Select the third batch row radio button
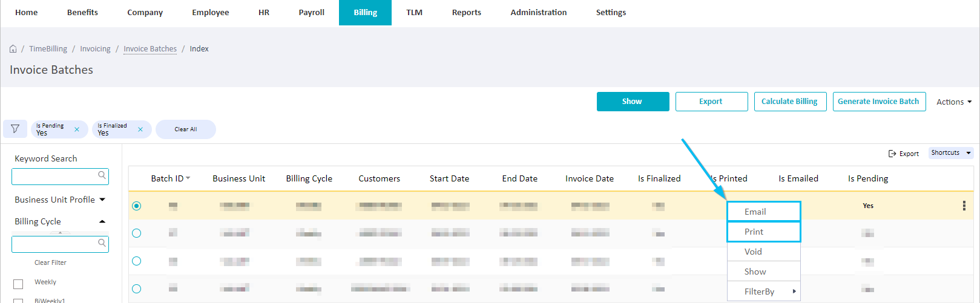This screenshot has height=303, width=980. point(137,261)
